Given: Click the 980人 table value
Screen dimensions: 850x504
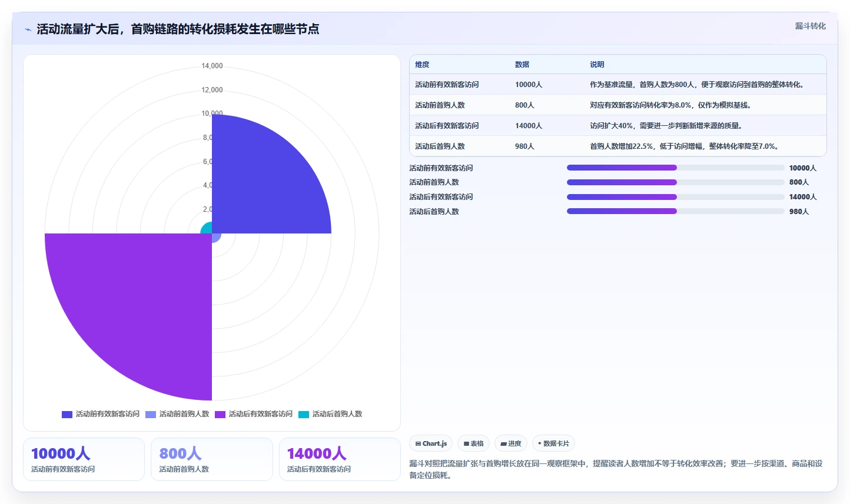Looking at the screenshot, I should point(524,146).
